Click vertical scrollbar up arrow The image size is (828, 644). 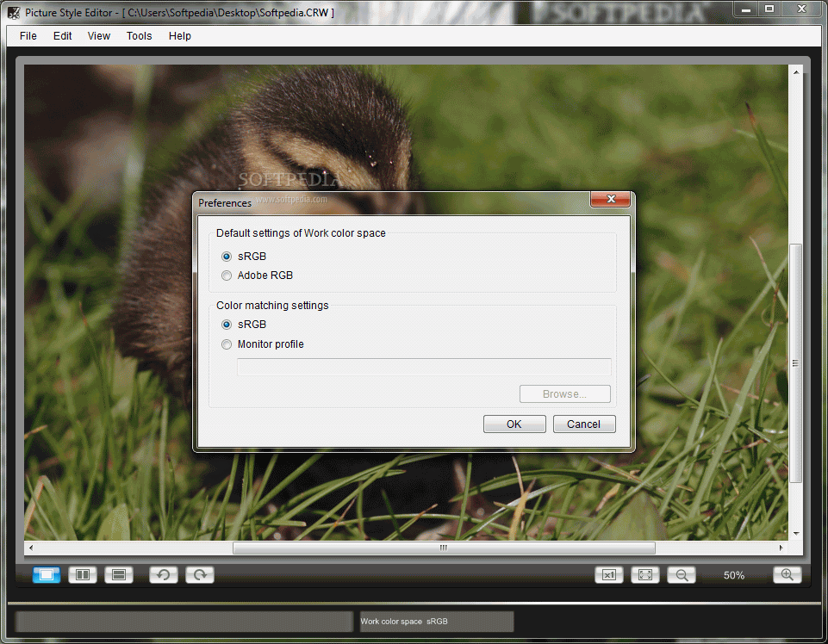coord(796,71)
